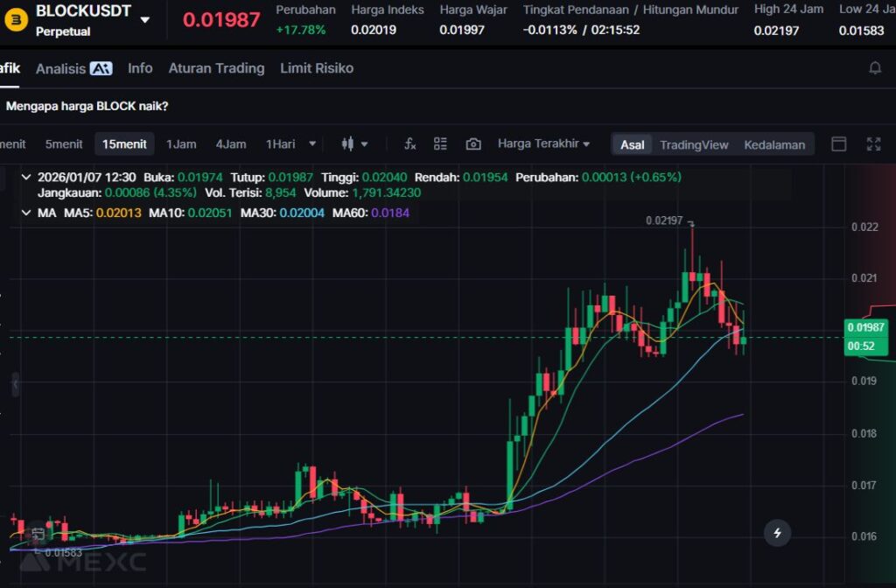Image resolution: width=896 pixels, height=588 pixels.
Task: Open the indicators (fx) menu
Action: click(x=409, y=144)
